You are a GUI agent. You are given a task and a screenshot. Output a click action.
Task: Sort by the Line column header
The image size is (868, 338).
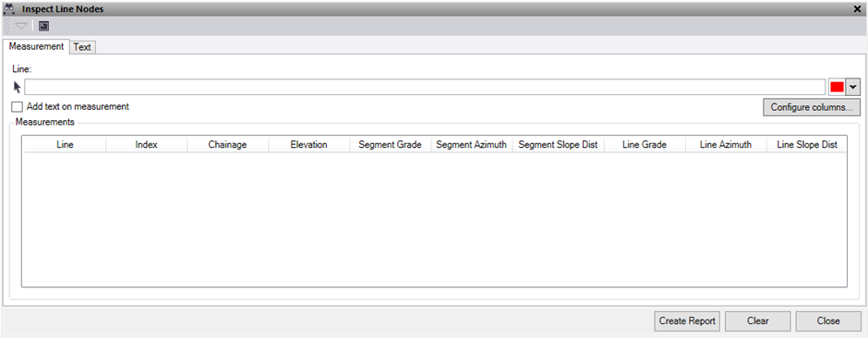point(65,145)
